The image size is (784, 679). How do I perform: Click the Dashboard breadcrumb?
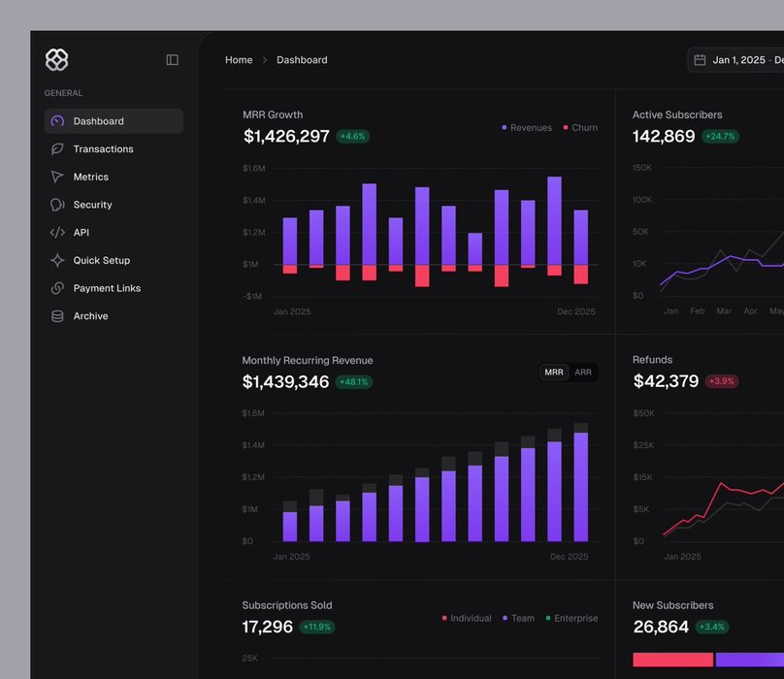302,60
